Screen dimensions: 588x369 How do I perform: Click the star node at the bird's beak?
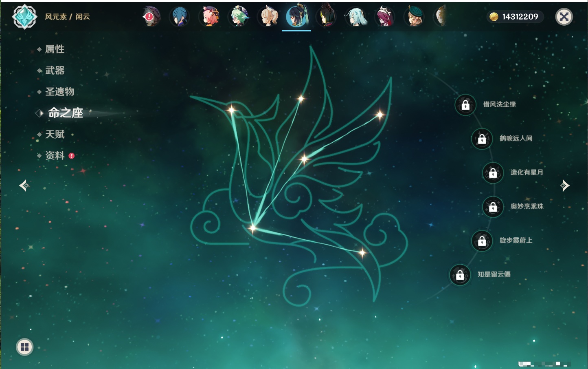231,110
